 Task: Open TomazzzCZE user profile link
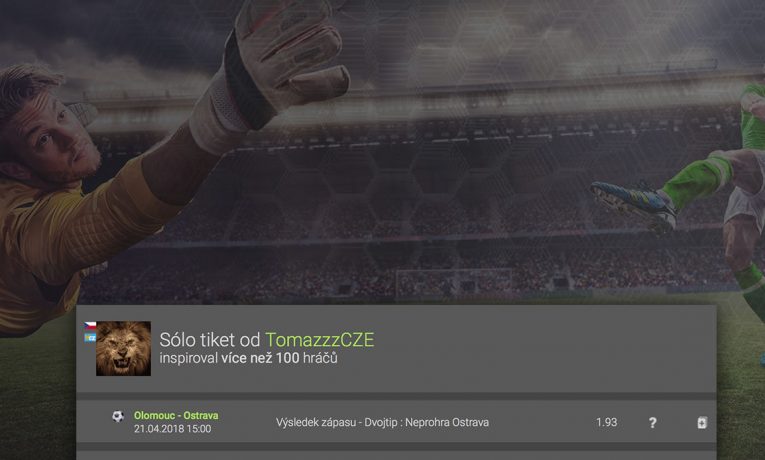(x=320, y=340)
